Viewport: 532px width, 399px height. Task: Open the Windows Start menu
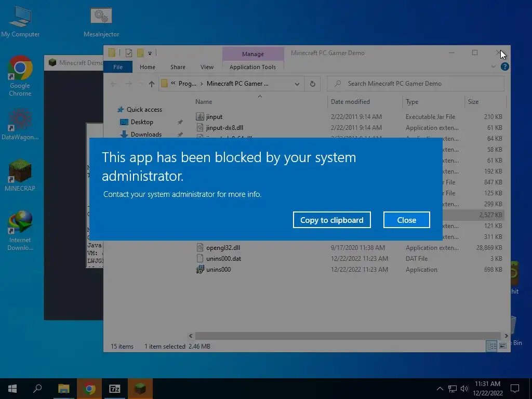point(12,389)
